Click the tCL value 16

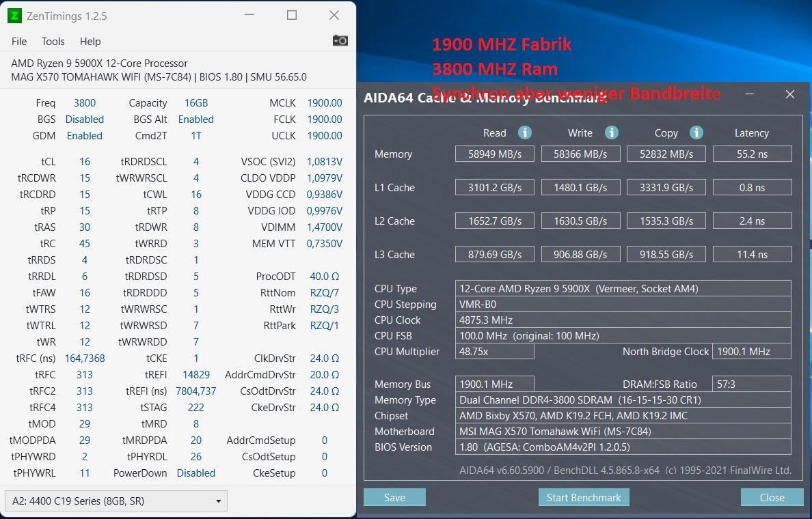(84, 162)
